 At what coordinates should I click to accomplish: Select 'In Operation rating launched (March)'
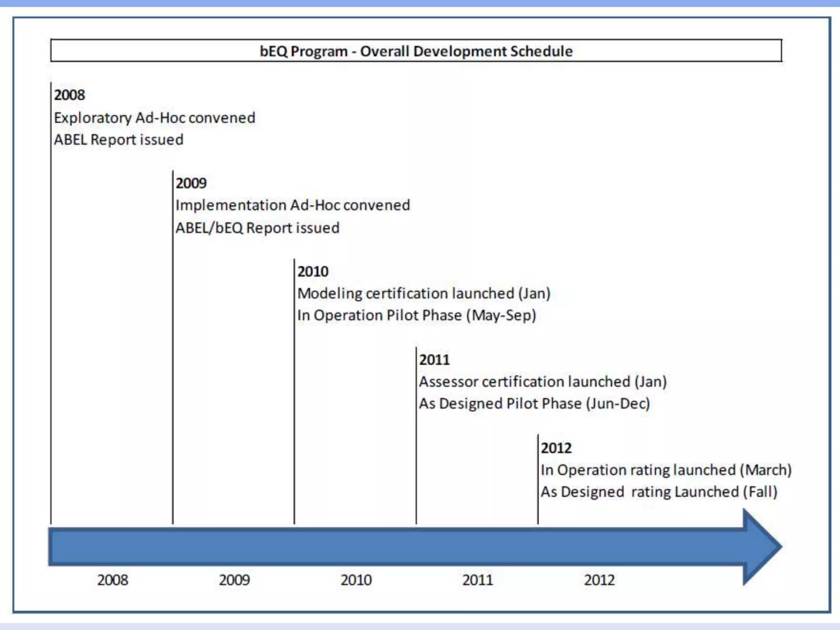pyautogui.click(x=666, y=470)
